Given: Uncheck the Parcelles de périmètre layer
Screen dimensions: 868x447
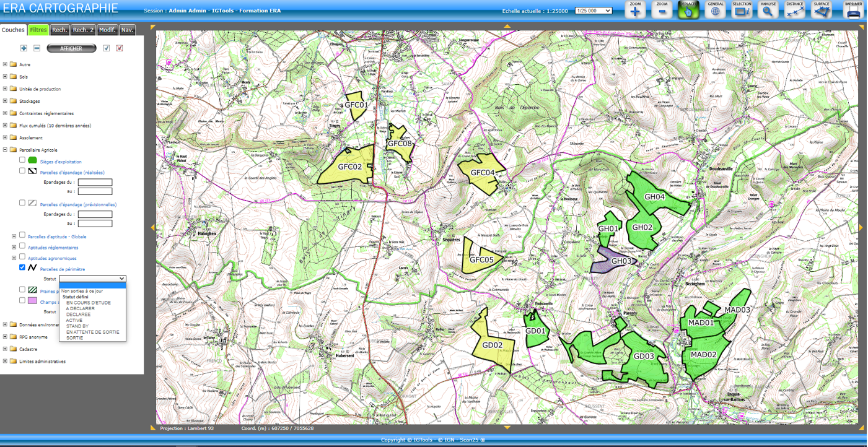Looking at the screenshot, I should (22, 267).
